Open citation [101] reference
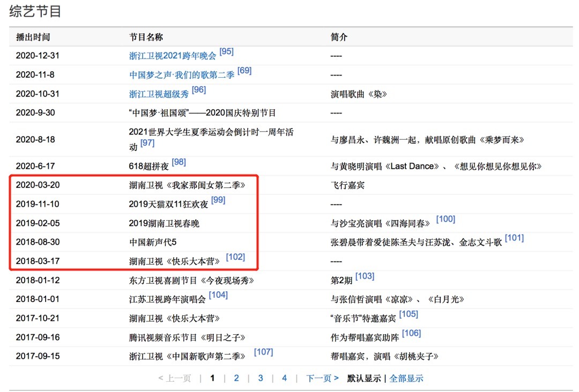The height and width of the screenshot is (392, 579). pos(514,238)
